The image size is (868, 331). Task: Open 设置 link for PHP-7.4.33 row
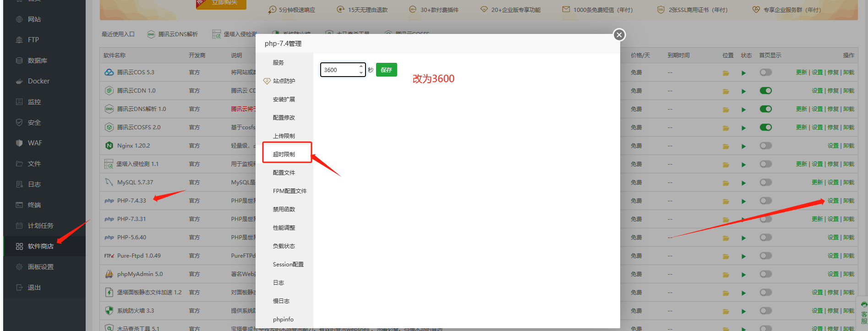pos(833,201)
